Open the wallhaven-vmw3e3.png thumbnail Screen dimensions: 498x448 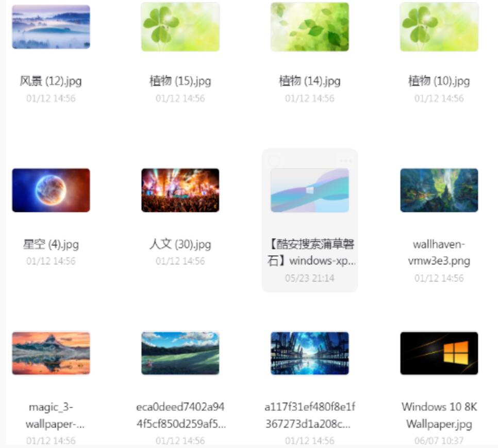439,190
